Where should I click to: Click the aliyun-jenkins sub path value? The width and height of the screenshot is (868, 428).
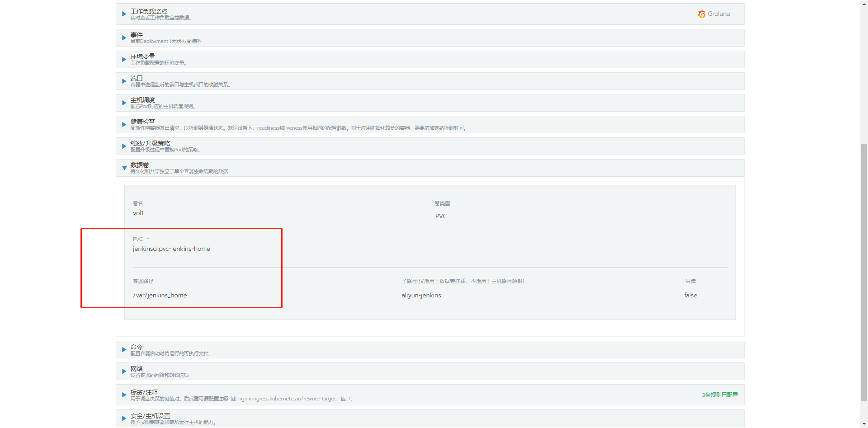(421, 295)
